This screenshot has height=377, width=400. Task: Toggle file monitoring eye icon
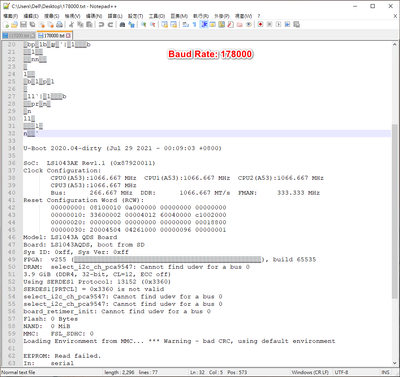tap(249, 25)
